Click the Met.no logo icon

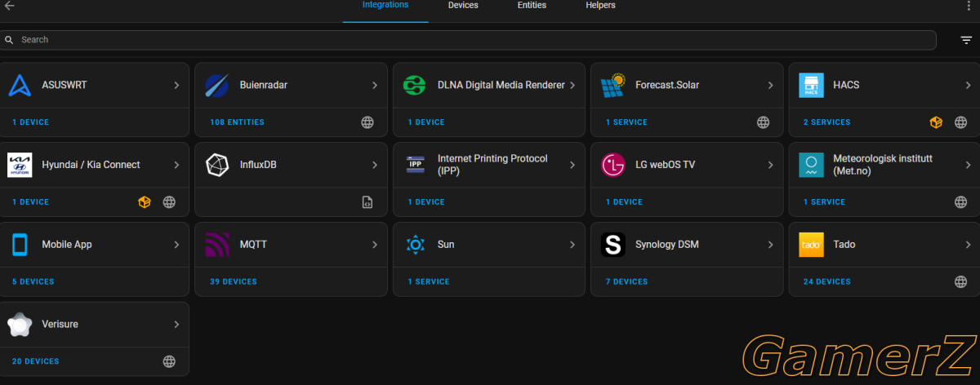(x=810, y=165)
